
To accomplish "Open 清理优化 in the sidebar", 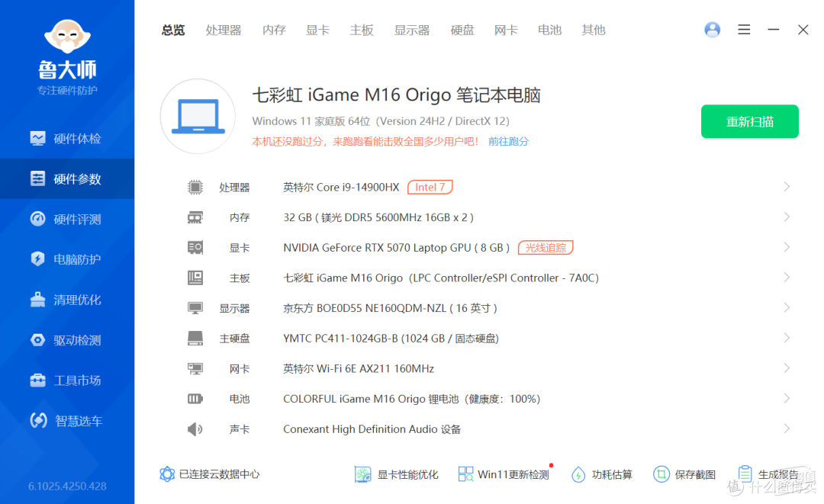I will [x=66, y=299].
